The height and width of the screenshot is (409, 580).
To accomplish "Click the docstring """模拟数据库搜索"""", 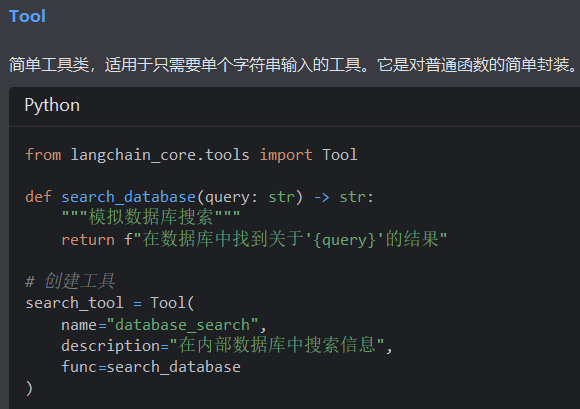I will [151, 217].
